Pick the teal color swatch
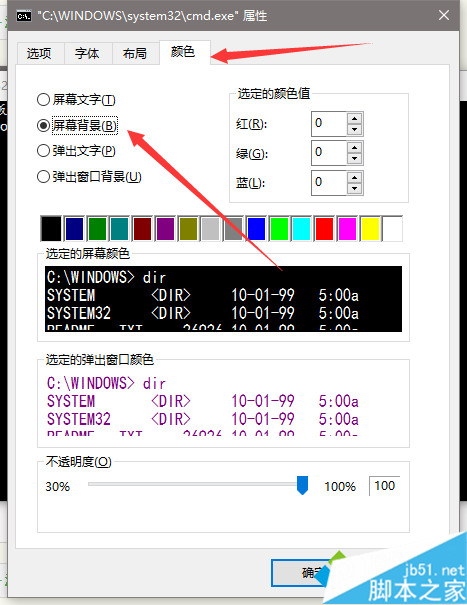This screenshot has height=605, width=467. (x=119, y=228)
